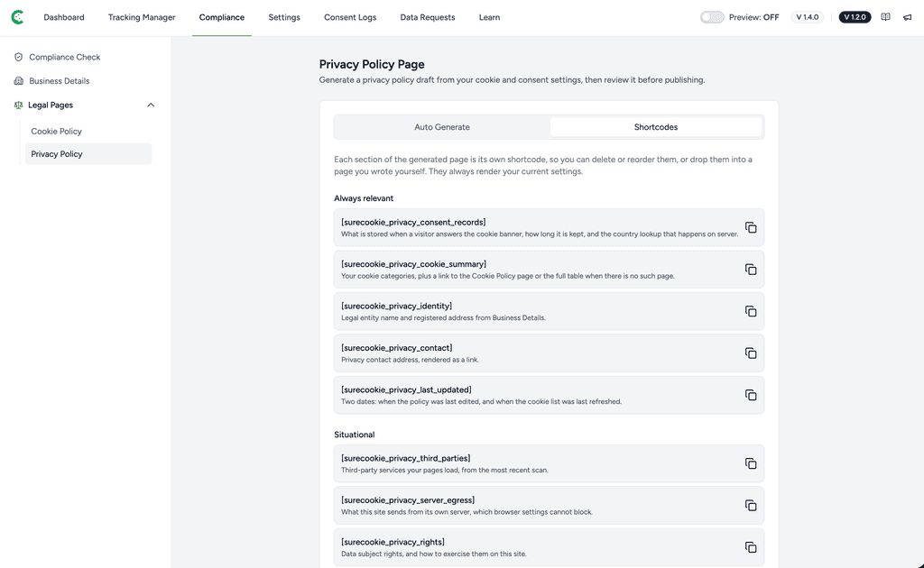Copy the surecookie_privacy_identity shortcode
924x568 pixels.
click(x=751, y=311)
